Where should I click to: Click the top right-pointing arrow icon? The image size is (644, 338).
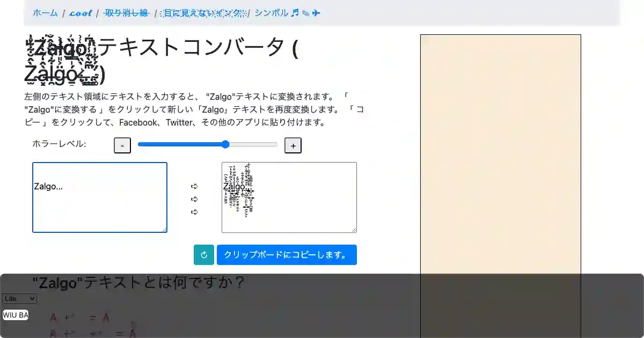pyautogui.click(x=194, y=186)
